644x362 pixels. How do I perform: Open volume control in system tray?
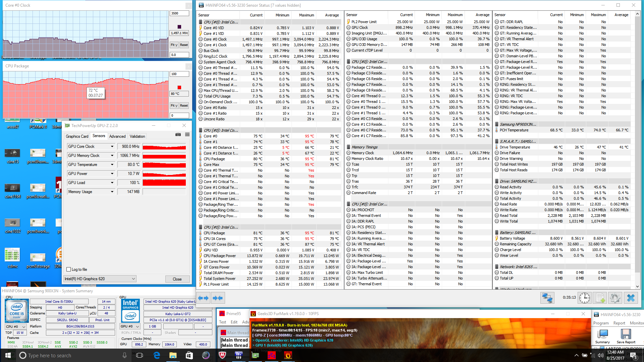click(x=600, y=355)
